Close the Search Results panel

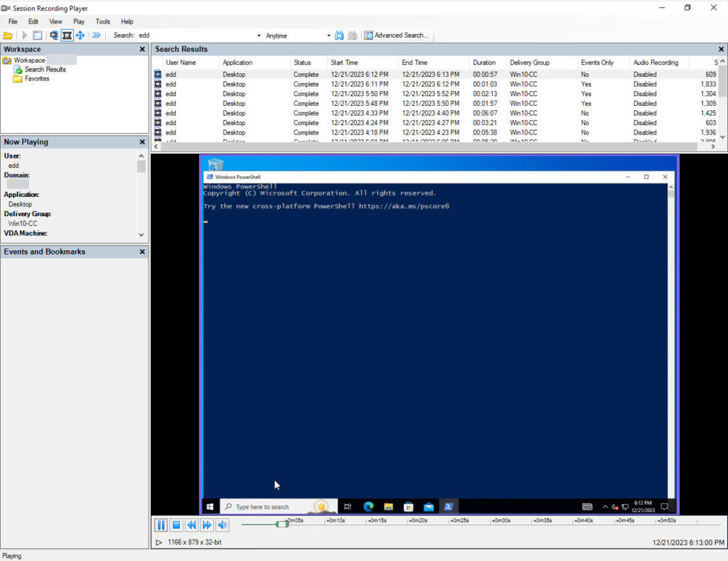point(721,49)
